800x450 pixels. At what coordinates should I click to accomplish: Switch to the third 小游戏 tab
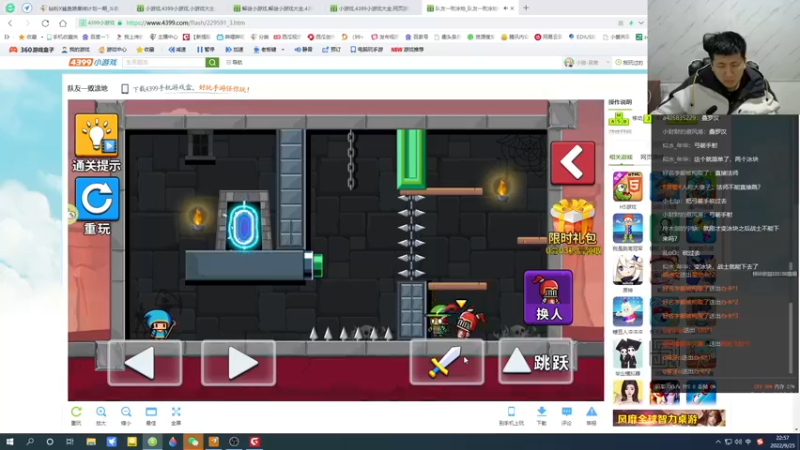tap(276, 8)
